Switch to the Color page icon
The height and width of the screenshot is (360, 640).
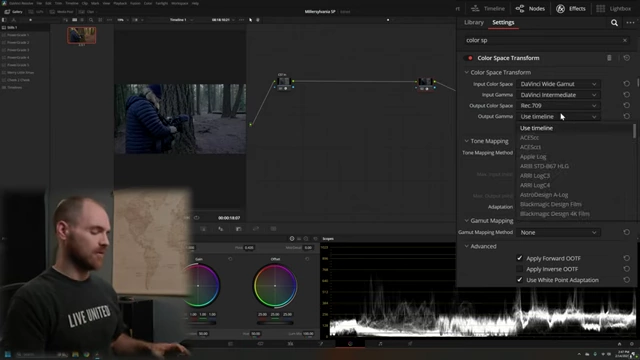tap(350, 344)
